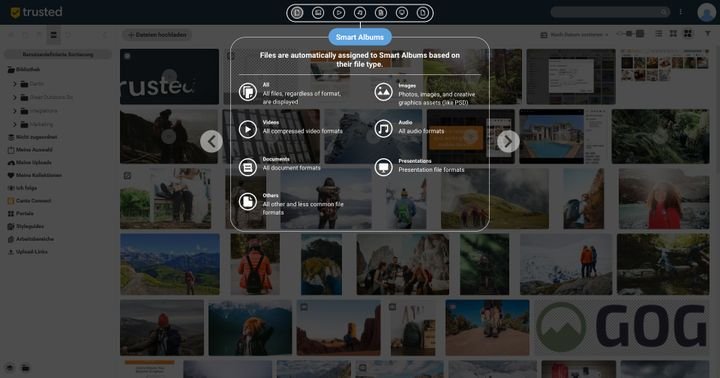Open the advanced search options icon
Viewport: 720px width, 378px height.
point(681,12)
